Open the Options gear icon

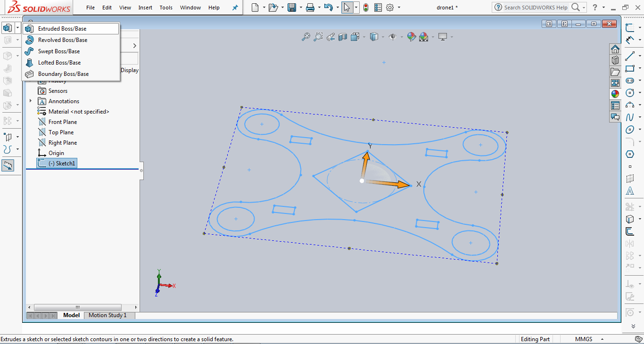(x=390, y=8)
